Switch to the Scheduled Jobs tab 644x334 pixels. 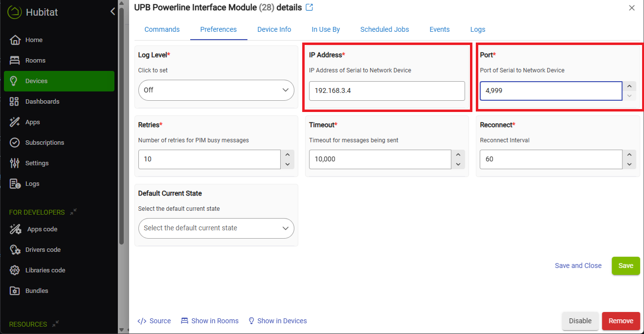click(x=384, y=29)
